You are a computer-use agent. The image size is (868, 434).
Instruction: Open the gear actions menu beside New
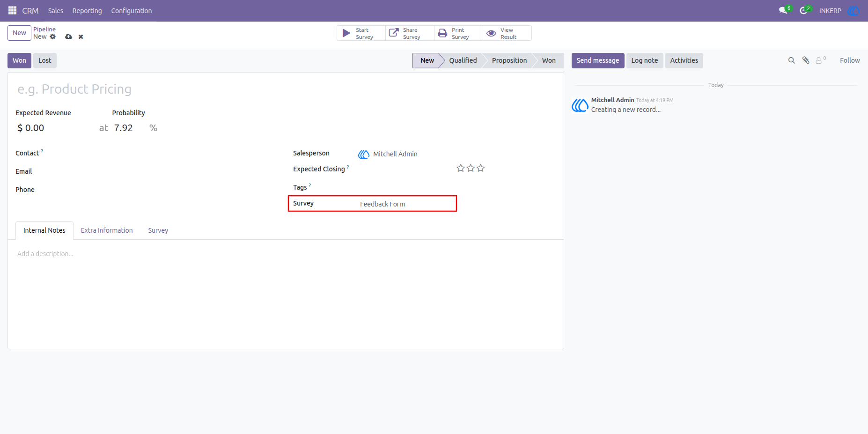coord(53,37)
